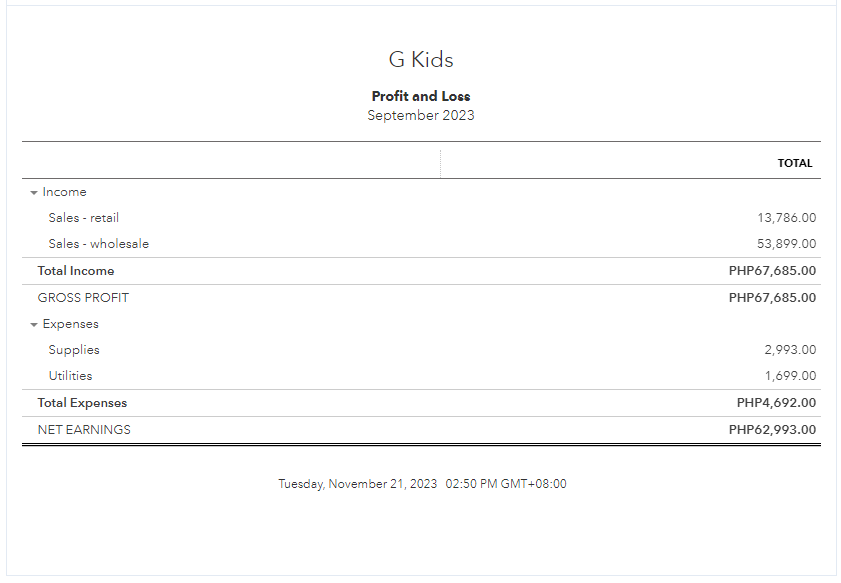Open the 2,993.00 Supplies amount
The image size is (841, 583).
[790, 350]
